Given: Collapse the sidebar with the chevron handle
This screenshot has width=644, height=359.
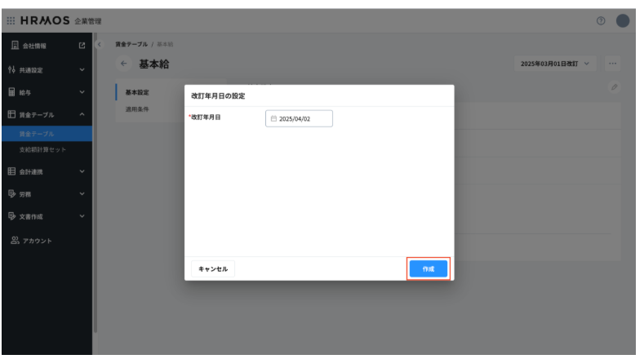Looking at the screenshot, I should pyautogui.click(x=101, y=42).
